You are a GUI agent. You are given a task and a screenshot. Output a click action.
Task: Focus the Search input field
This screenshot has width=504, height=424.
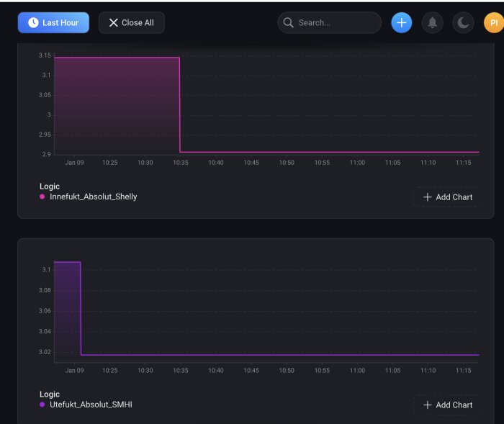pos(330,23)
